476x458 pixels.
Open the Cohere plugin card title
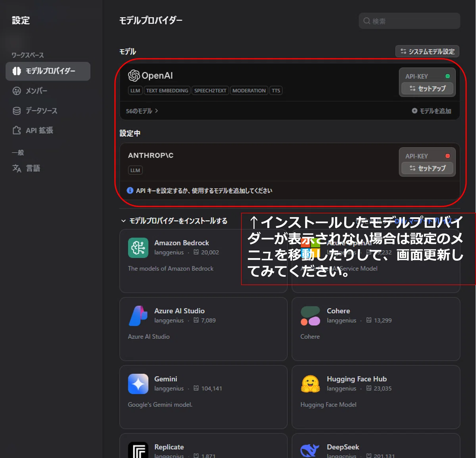tap(338, 311)
